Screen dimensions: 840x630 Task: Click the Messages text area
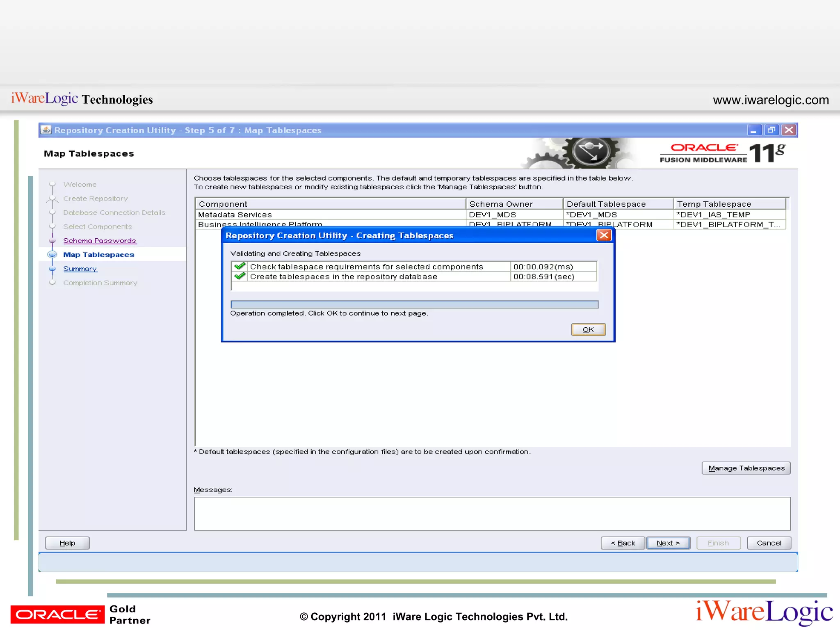[x=492, y=514]
